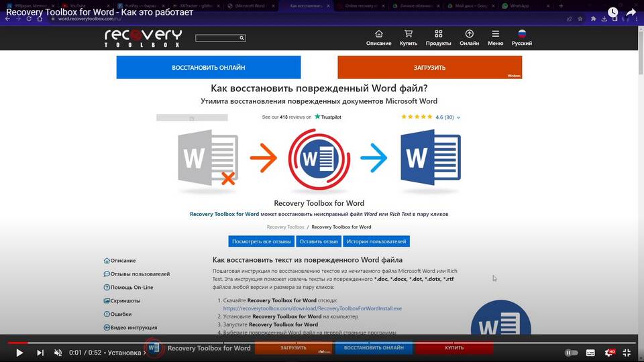
Task: Expand the Продукты grid menu
Action: pyautogui.click(x=438, y=38)
